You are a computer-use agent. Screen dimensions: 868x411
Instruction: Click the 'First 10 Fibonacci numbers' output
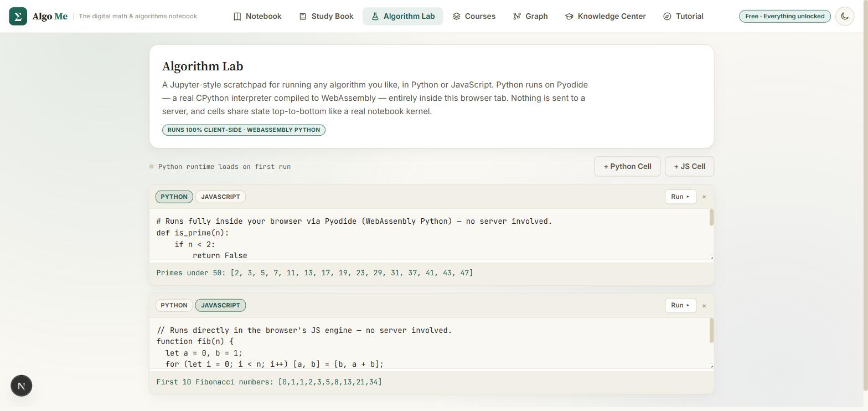[269, 382]
